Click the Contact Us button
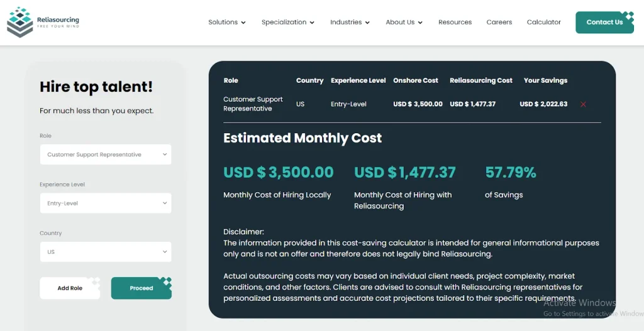Image resolution: width=644 pixels, height=331 pixels. pyautogui.click(x=604, y=22)
